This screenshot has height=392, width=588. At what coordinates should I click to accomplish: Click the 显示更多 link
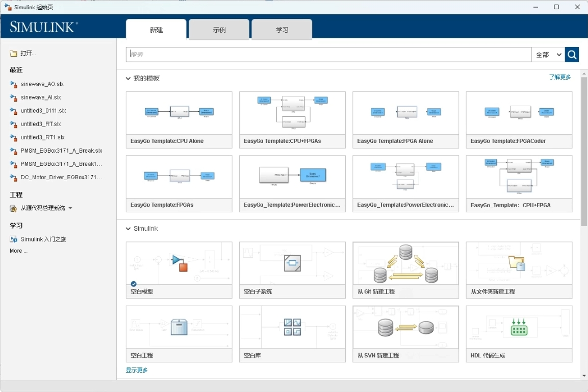pos(137,370)
